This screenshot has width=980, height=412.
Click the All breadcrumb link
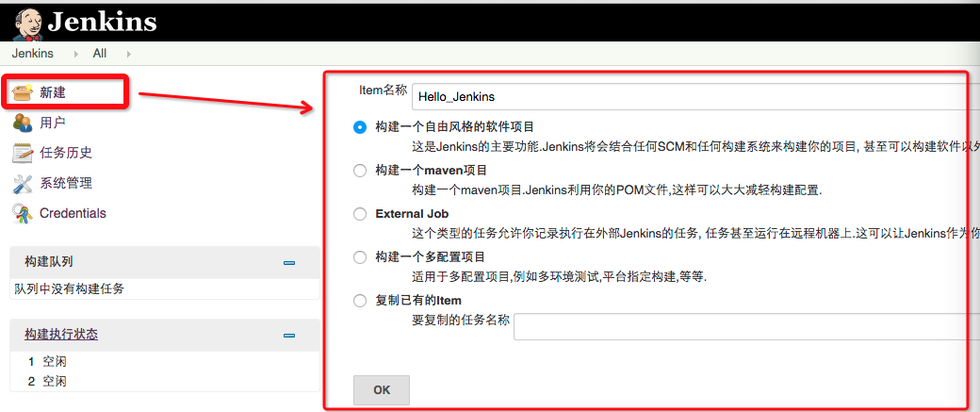pos(99,54)
